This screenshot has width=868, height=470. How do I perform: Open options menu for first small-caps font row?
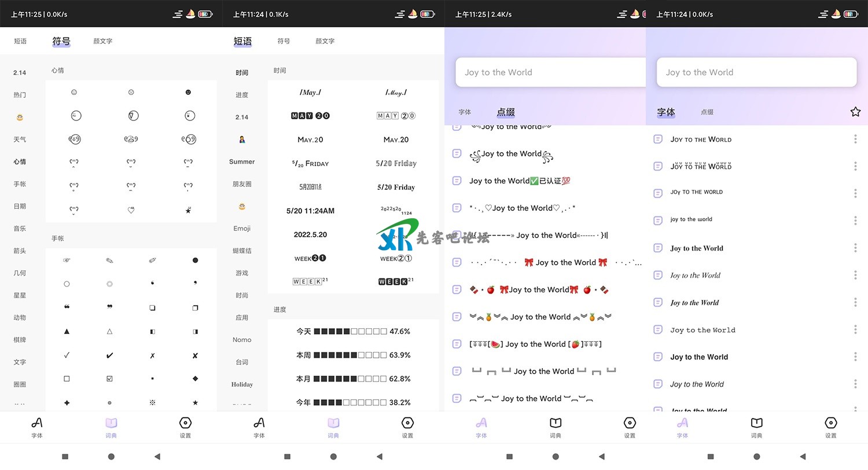tap(855, 139)
